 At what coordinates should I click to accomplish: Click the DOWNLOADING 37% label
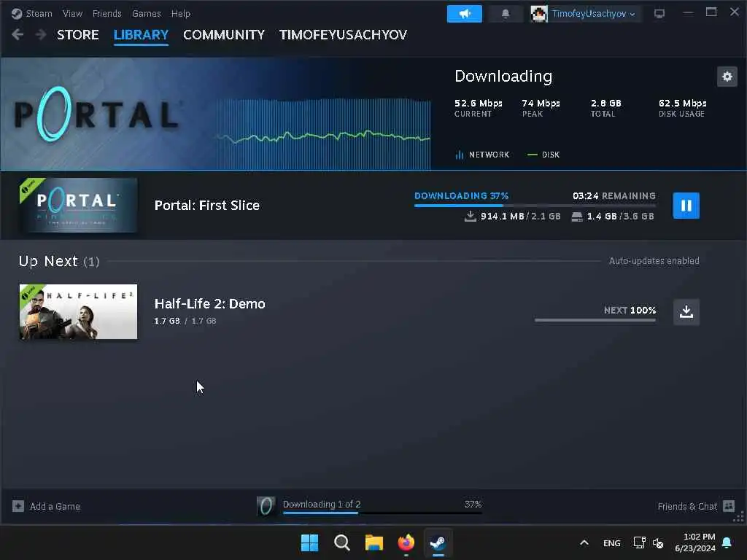click(461, 195)
